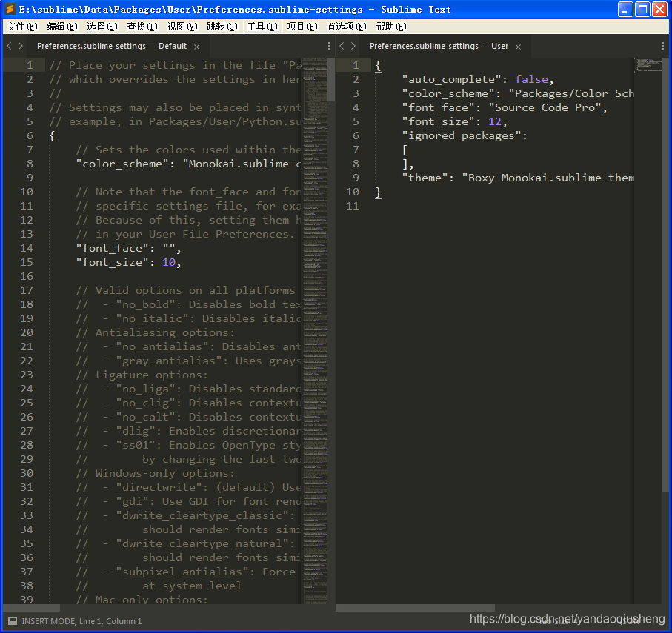
Task: Minimize the Sublime Text window
Action: pos(625,9)
